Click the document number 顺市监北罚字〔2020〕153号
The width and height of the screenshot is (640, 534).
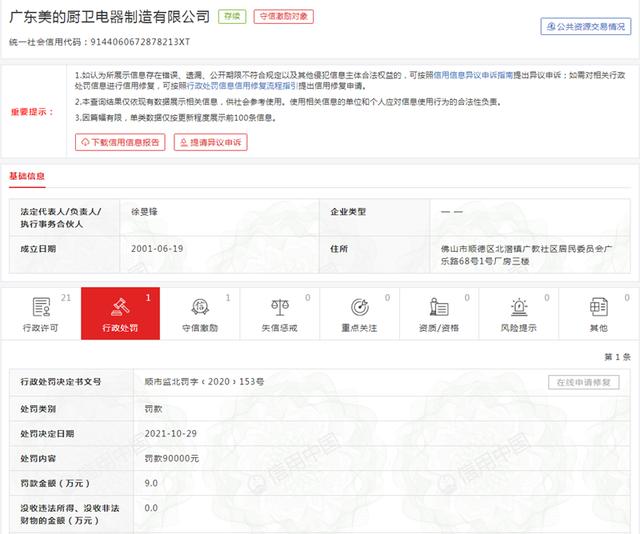tap(204, 382)
